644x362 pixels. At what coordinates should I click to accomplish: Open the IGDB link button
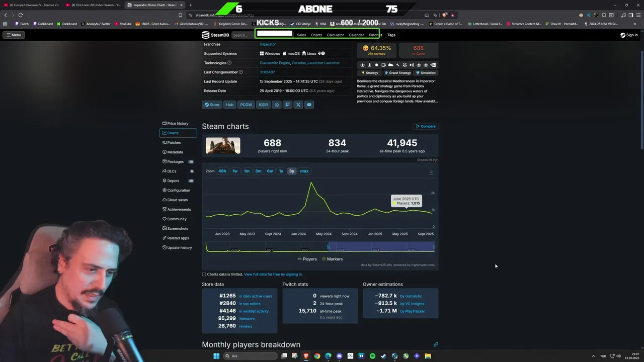(263, 105)
